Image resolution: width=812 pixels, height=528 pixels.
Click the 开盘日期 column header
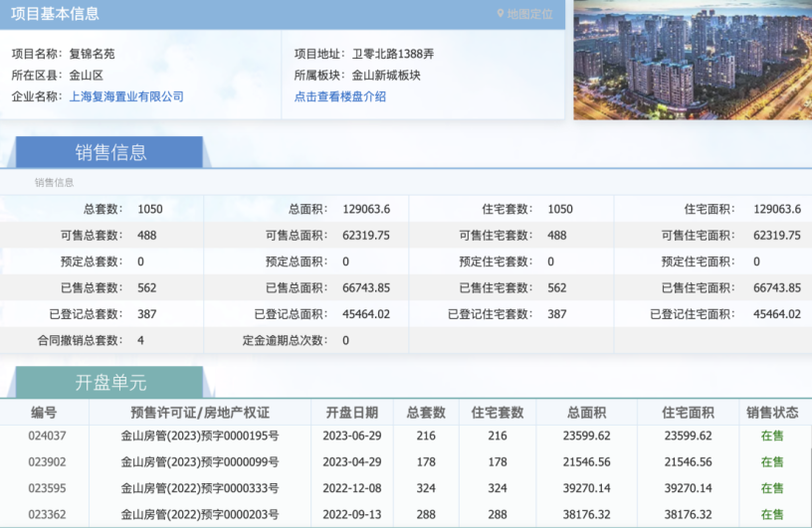click(350, 413)
